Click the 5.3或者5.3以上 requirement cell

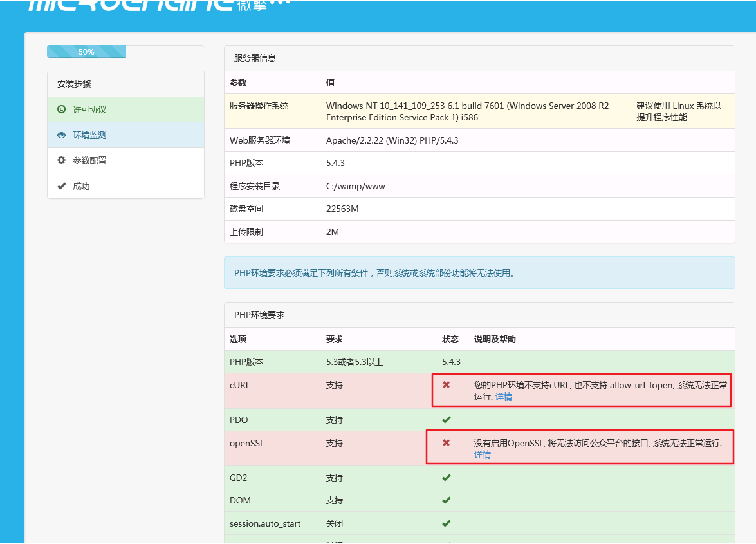(x=355, y=362)
